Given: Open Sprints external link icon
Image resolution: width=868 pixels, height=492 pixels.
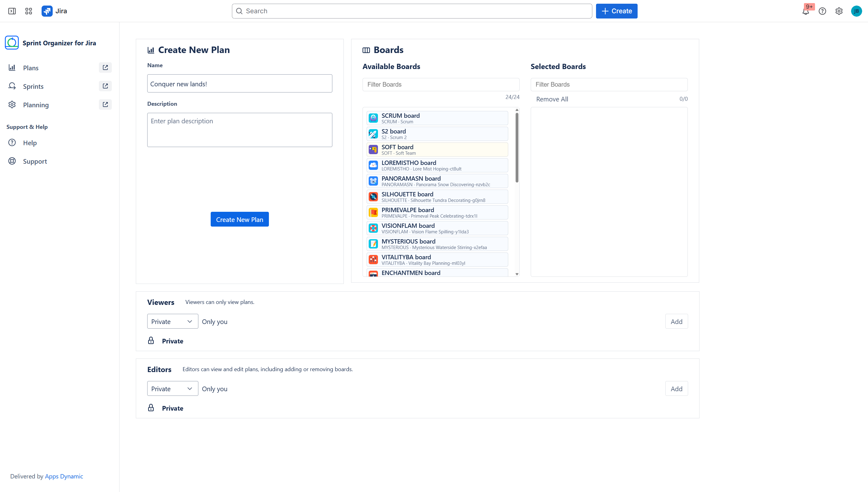Looking at the screenshot, I should (x=105, y=86).
